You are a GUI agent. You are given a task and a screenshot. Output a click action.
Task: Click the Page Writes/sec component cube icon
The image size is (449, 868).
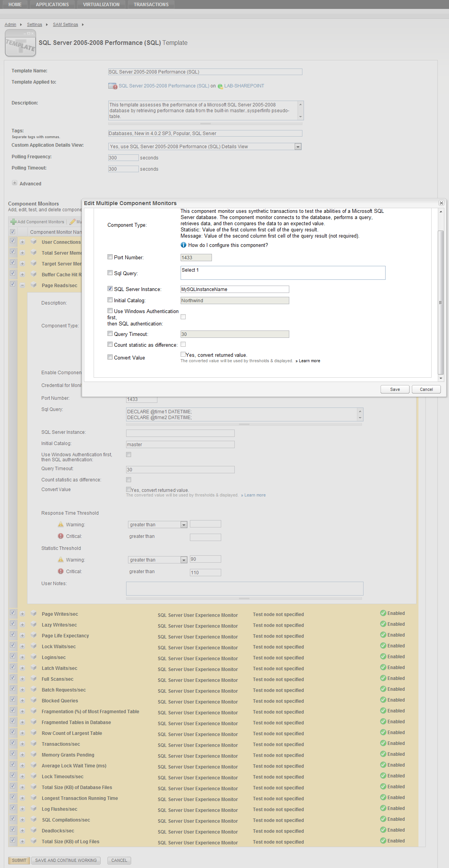(x=34, y=613)
